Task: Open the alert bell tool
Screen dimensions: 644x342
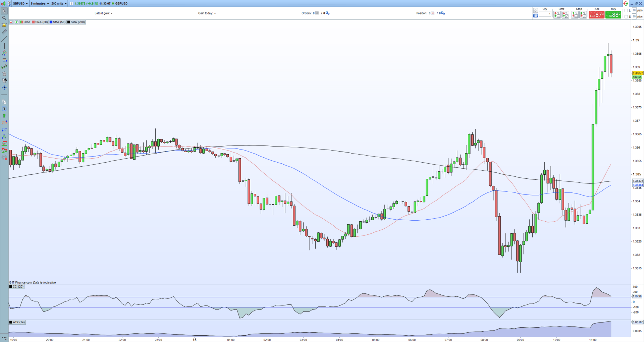Action: tap(4, 25)
